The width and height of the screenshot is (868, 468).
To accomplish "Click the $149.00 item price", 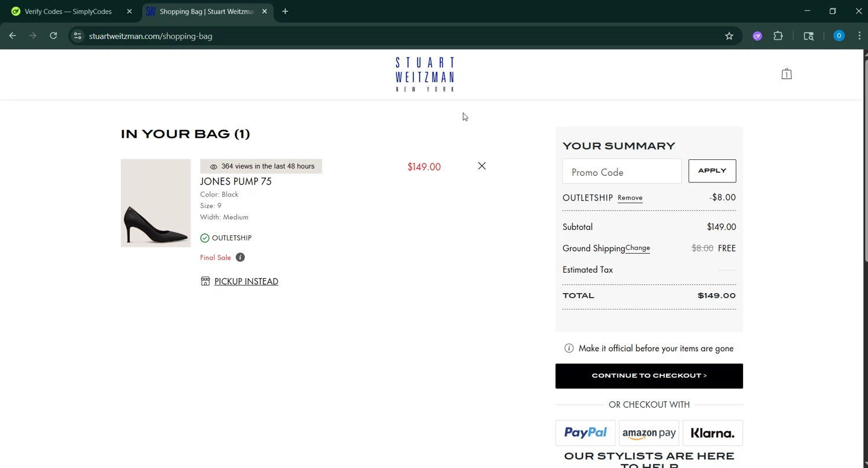I will pos(424,167).
